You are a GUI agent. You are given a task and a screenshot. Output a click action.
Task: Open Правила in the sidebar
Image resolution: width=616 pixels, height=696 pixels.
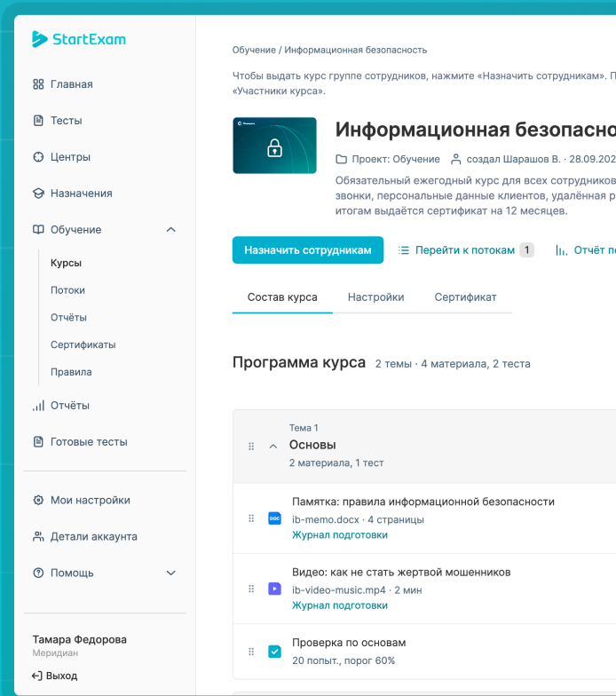click(71, 372)
